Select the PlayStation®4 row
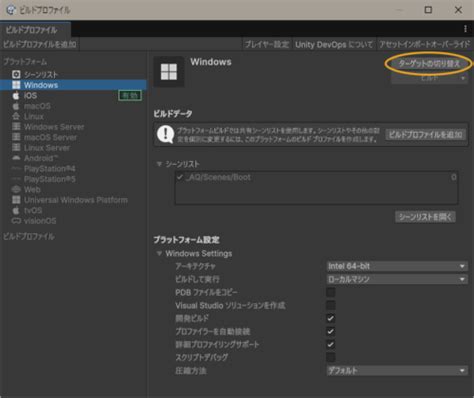Image resolution: width=474 pixels, height=398 pixels. 73,169
